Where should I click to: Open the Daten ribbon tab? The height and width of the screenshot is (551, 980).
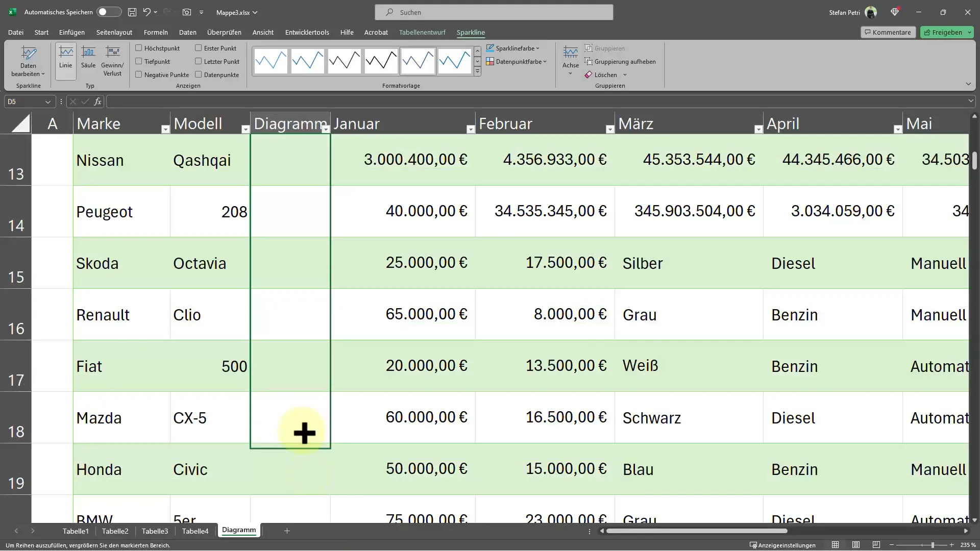click(x=187, y=32)
